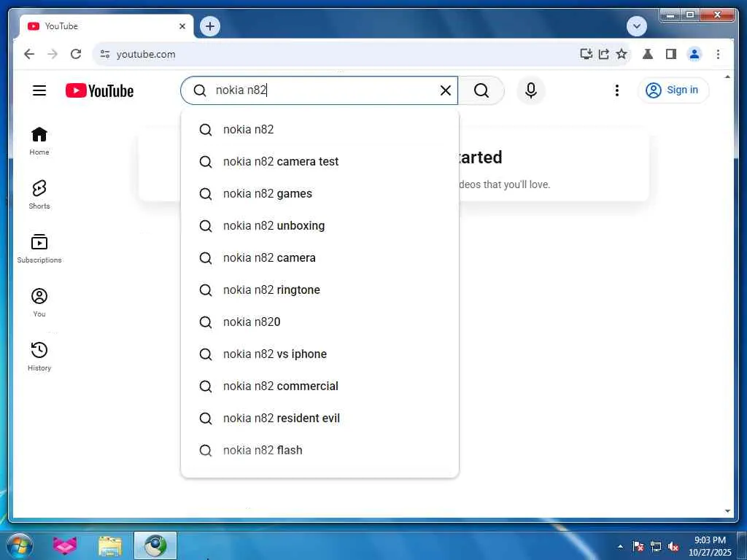Image resolution: width=747 pixels, height=560 pixels.
Task: Select suggestion 'nokia n82 unboxing'
Action: tap(320, 226)
